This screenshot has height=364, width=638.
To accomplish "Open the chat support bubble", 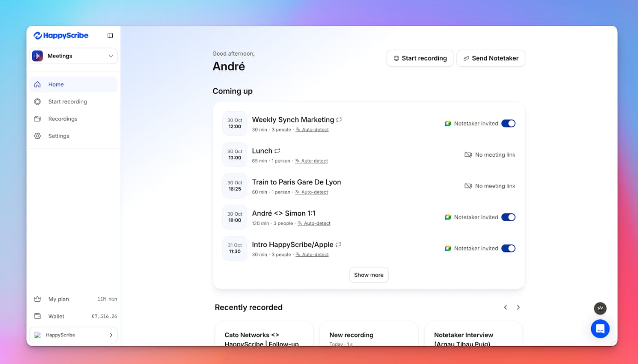I will [600, 329].
